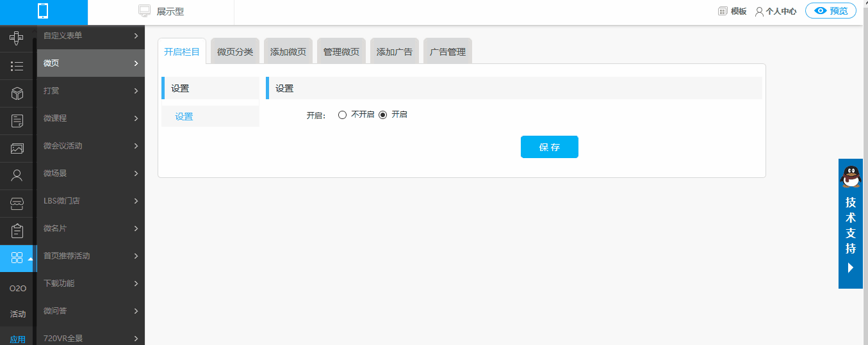Click the monitor icon beside 展示型

tap(145, 11)
